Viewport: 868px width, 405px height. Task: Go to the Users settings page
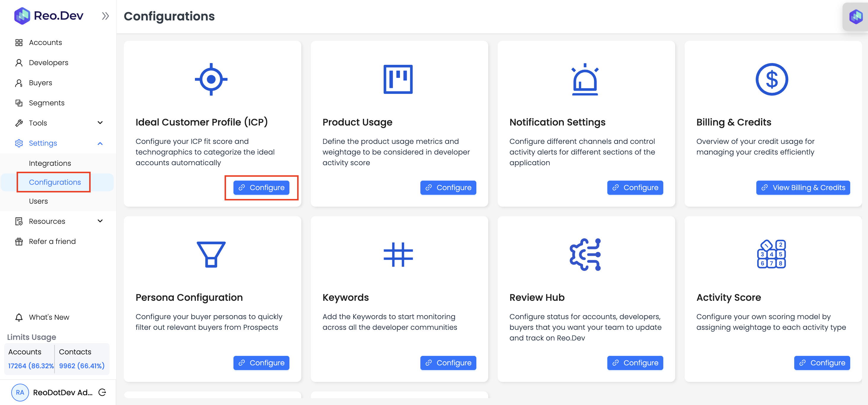pyautogui.click(x=39, y=201)
